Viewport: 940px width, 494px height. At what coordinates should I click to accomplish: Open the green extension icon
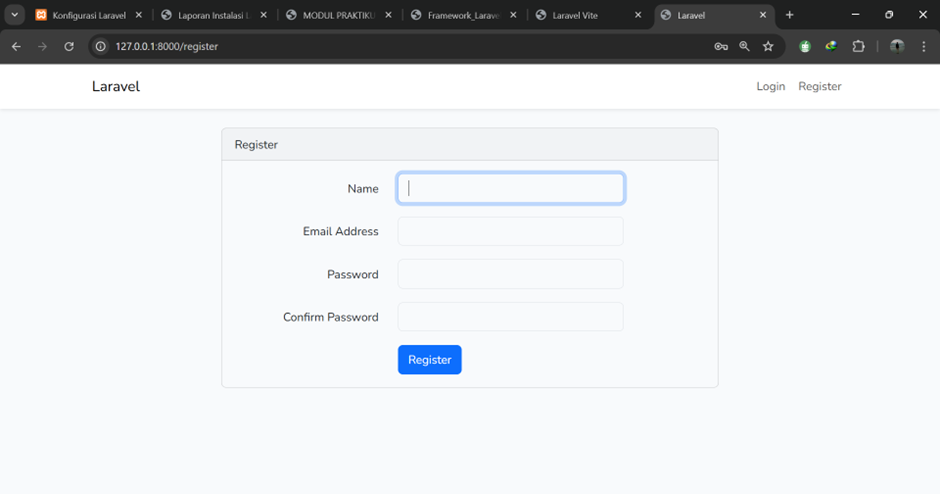point(805,46)
